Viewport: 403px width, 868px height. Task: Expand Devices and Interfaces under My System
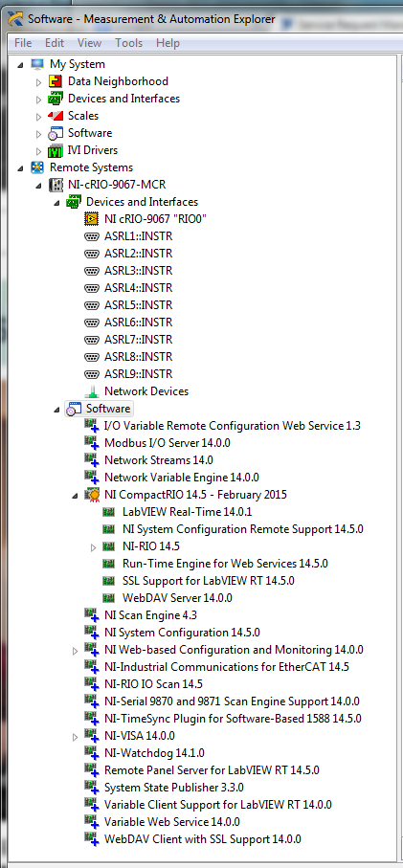38,100
